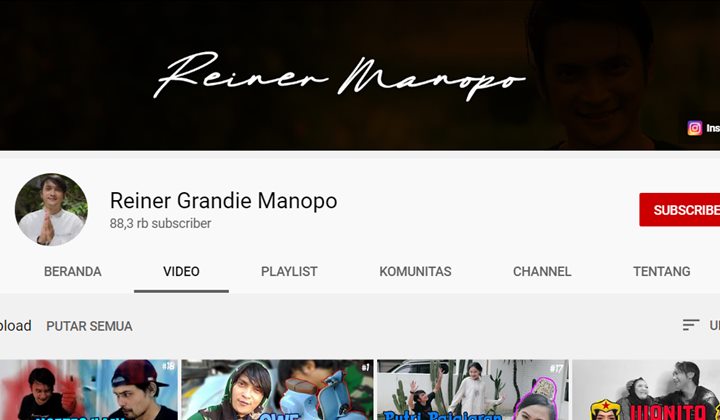
Task: Open the cactus garden video thumbnail #17
Action: 472,390
